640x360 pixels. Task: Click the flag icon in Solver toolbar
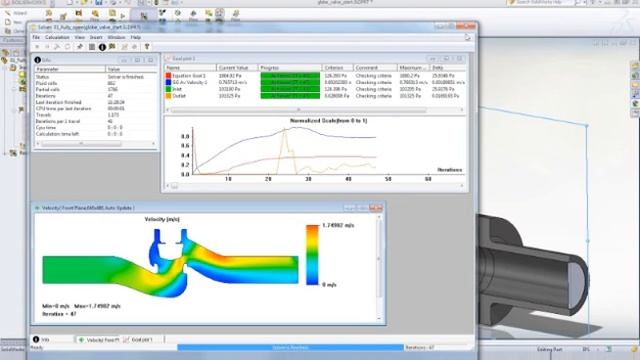click(112, 47)
